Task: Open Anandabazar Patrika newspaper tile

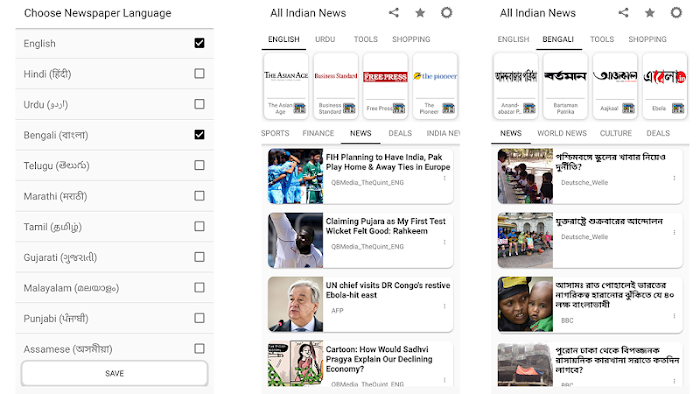Action: tap(516, 86)
